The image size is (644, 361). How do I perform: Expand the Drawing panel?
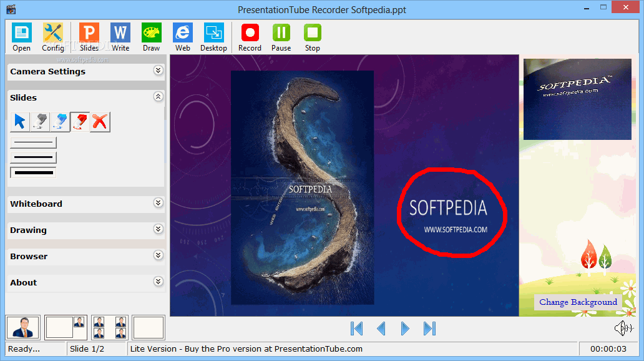(158, 229)
